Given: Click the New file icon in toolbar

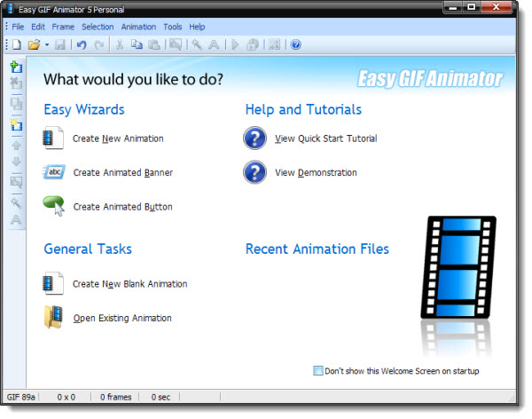Looking at the screenshot, I should (x=17, y=44).
